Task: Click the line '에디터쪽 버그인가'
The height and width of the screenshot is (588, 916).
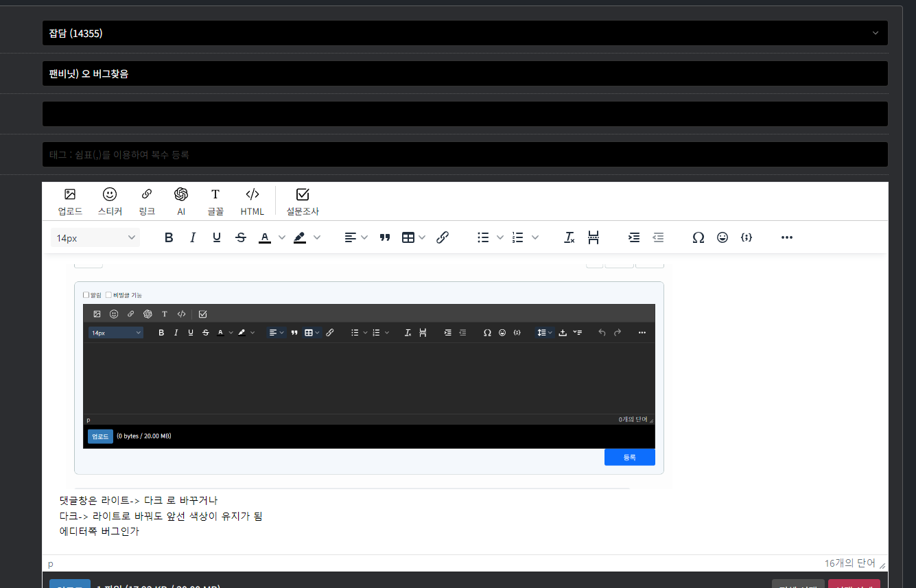Action: pyautogui.click(x=99, y=531)
